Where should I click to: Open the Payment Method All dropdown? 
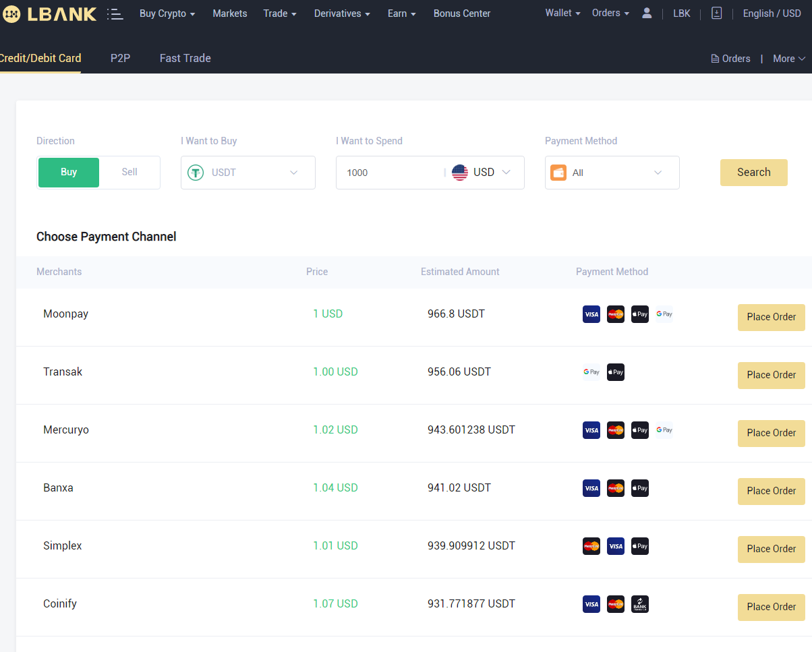[612, 173]
